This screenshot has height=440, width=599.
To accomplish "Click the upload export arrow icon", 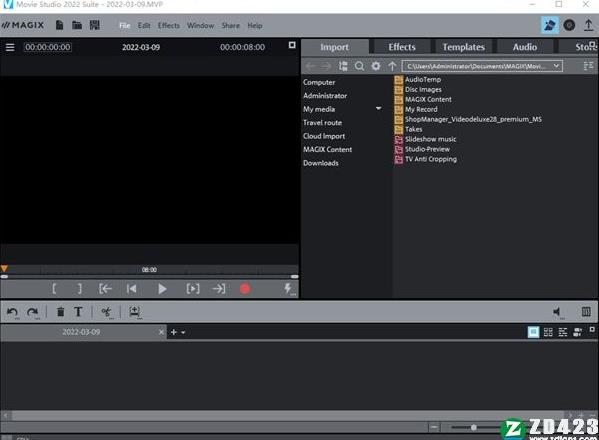I will point(588,25).
